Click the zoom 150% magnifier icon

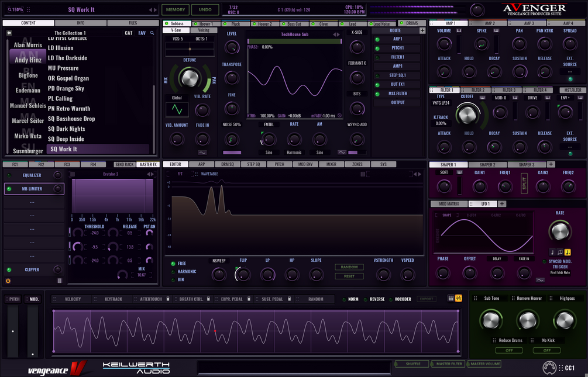click(x=10, y=10)
